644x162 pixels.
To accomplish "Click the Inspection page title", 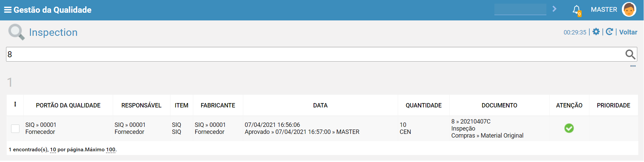I will click(x=53, y=32).
